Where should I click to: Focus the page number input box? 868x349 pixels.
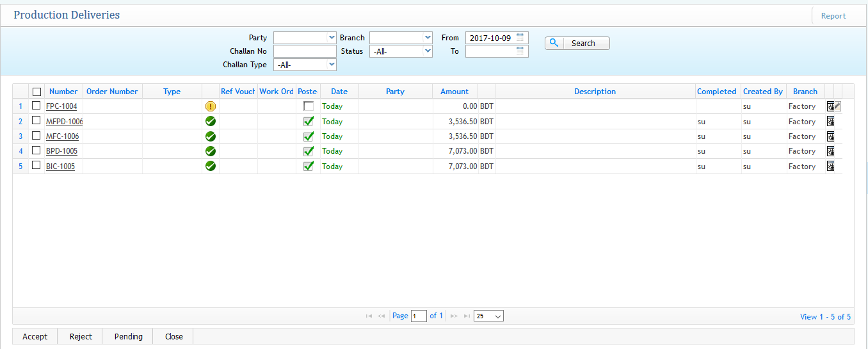click(x=419, y=316)
